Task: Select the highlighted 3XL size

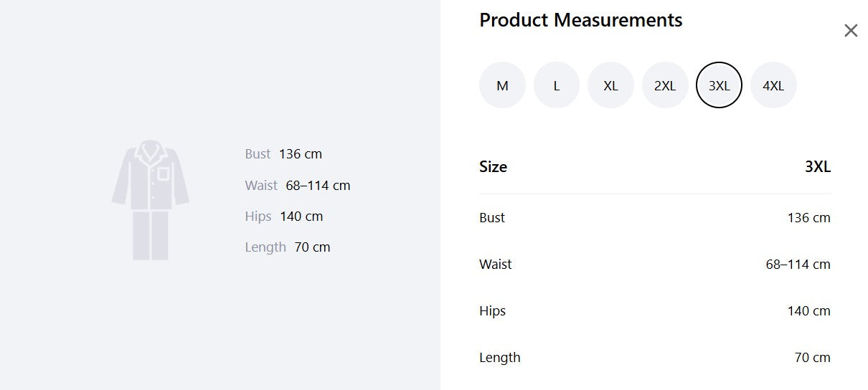Action: [719, 85]
